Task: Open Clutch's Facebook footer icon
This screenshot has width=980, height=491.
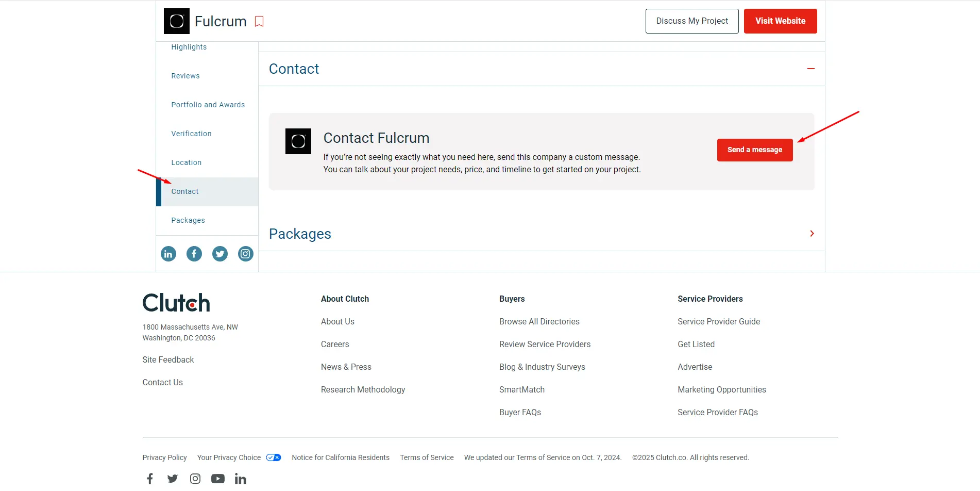Action: point(150,479)
